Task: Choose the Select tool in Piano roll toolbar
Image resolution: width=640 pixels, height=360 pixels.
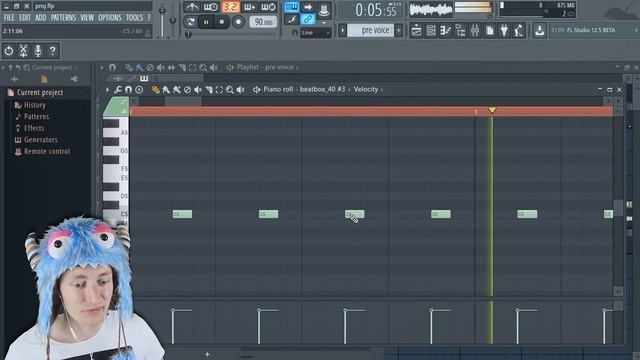Action: 219,90
